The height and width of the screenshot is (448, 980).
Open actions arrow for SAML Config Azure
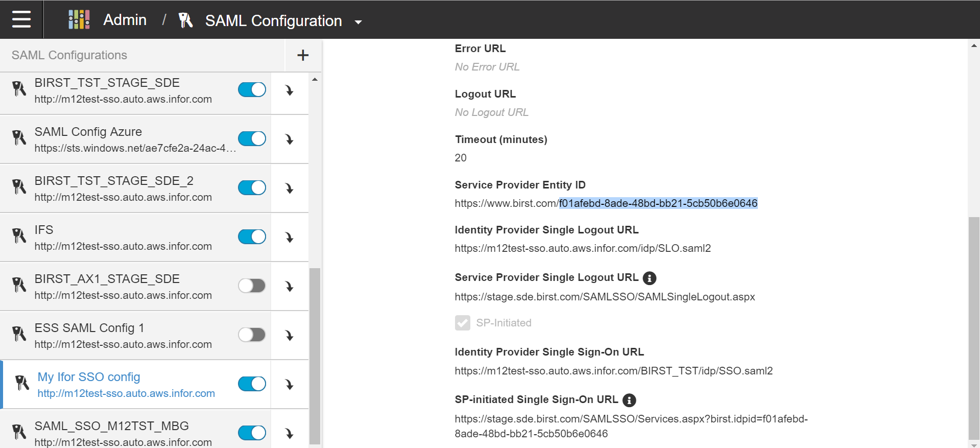tap(290, 140)
